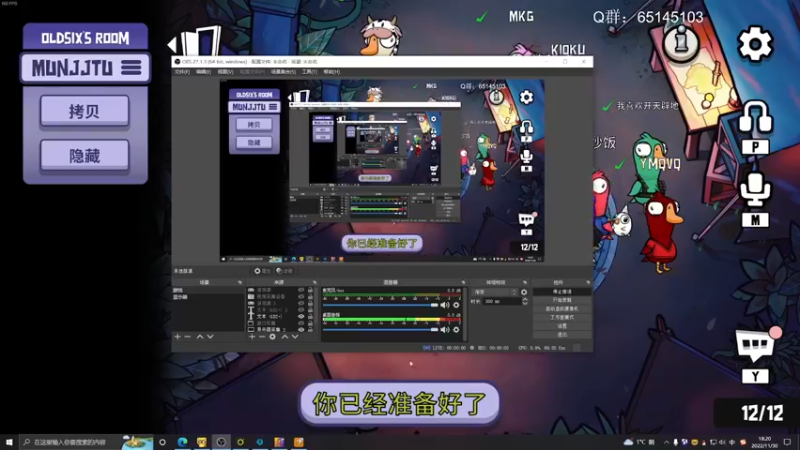Open the OBS 工具(T) menu
This screenshot has height=450, width=800.
[309, 72]
